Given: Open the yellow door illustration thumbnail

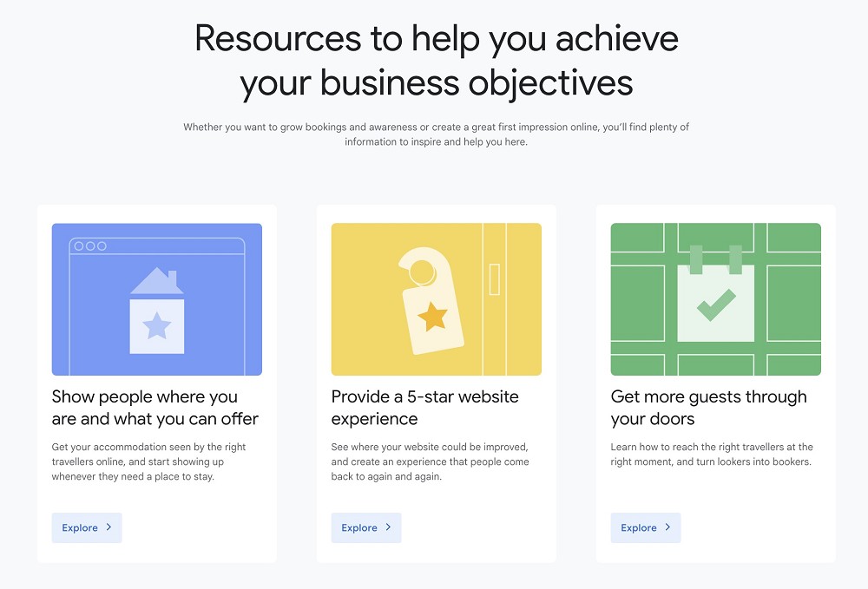Looking at the screenshot, I should (437, 299).
